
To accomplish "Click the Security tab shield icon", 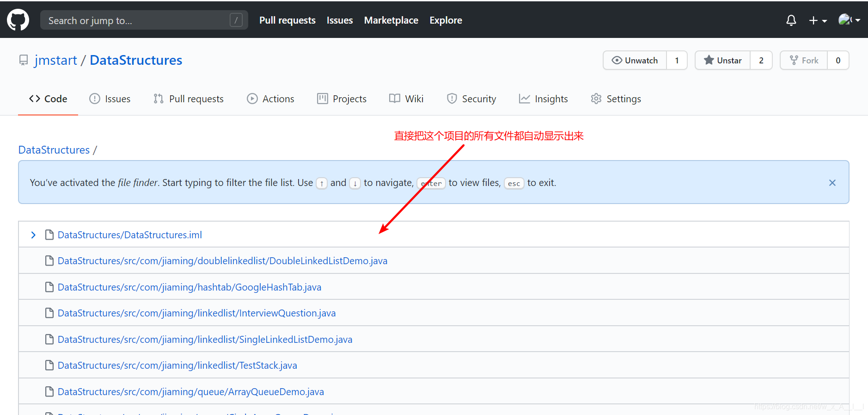I will 452,99.
